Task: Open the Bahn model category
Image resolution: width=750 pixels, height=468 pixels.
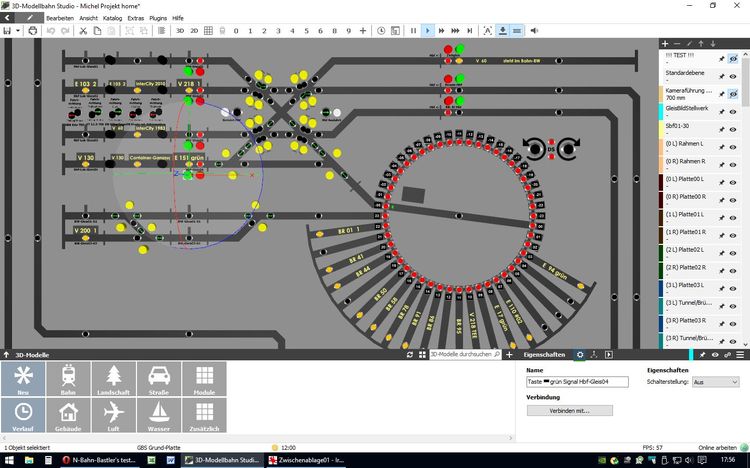Action: click(x=69, y=379)
